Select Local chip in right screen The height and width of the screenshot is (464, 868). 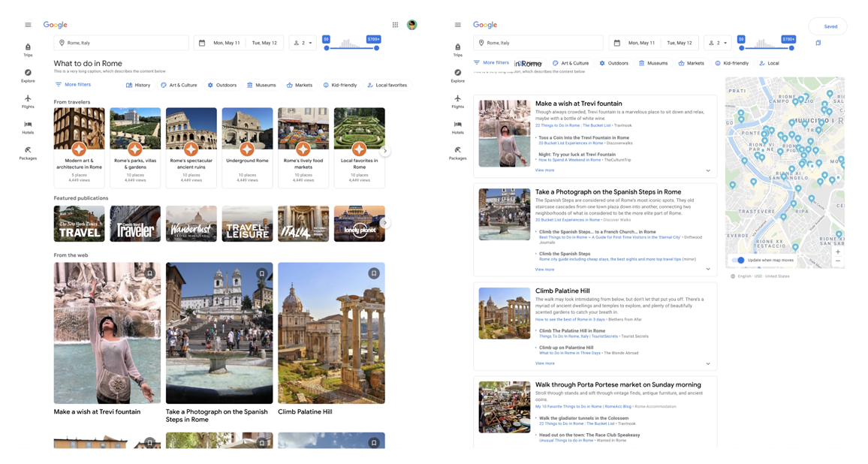[769, 63]
